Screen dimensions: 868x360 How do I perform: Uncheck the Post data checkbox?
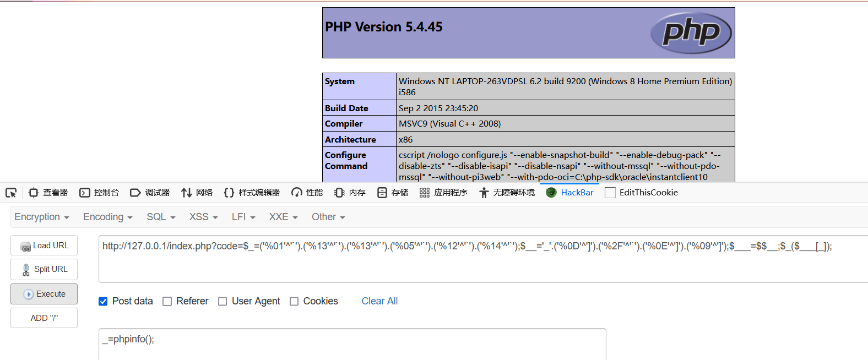click(103, 301)
